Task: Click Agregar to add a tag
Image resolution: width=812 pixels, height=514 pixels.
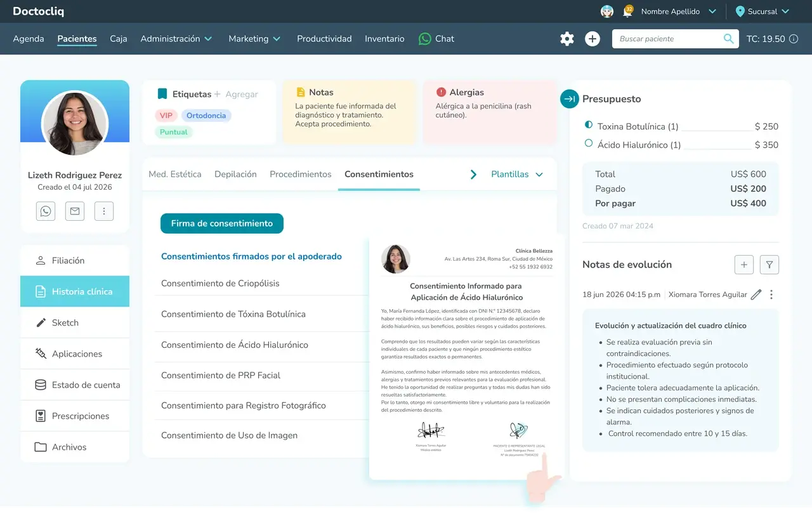Action: pyautogui.click(x=242, y=94)
